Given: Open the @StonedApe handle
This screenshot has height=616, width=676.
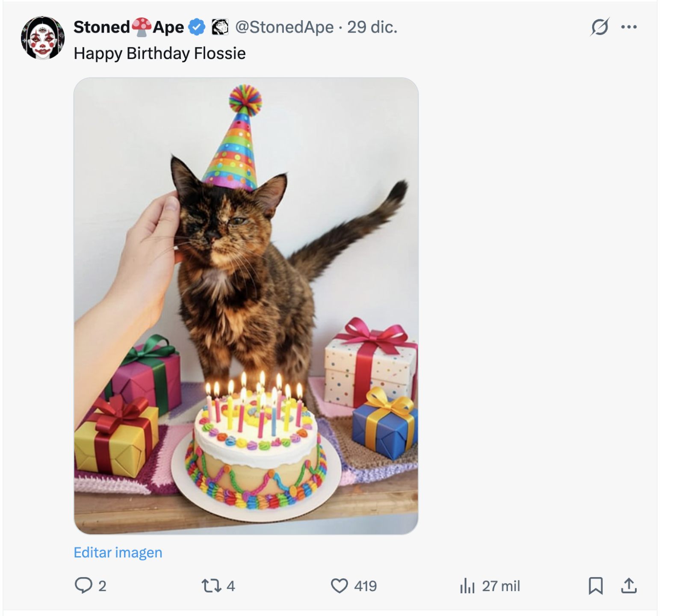Looking at the screenshot, I should 284,27.
